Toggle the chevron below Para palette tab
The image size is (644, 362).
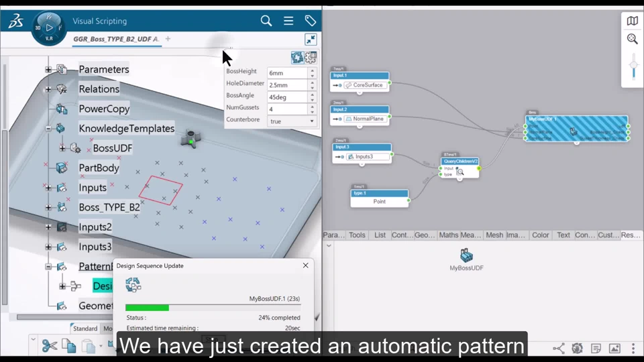pyautogui.click(x=329, y=245)
